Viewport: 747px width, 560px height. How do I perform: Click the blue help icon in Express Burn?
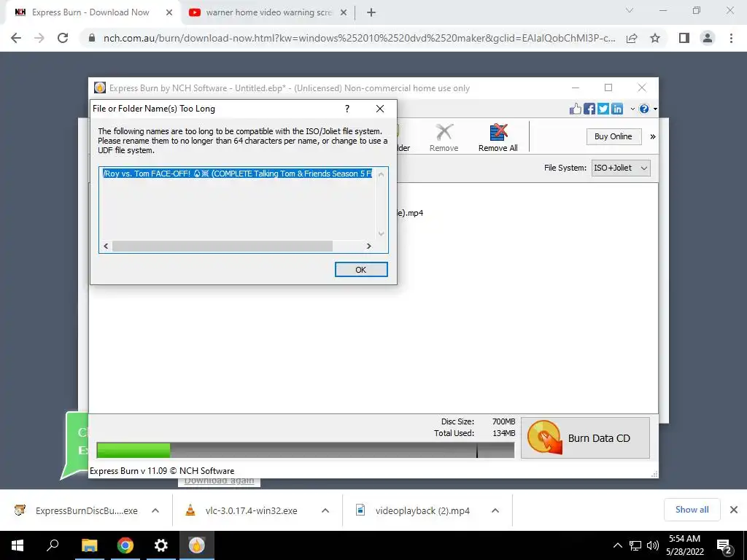tap(644, 109)
